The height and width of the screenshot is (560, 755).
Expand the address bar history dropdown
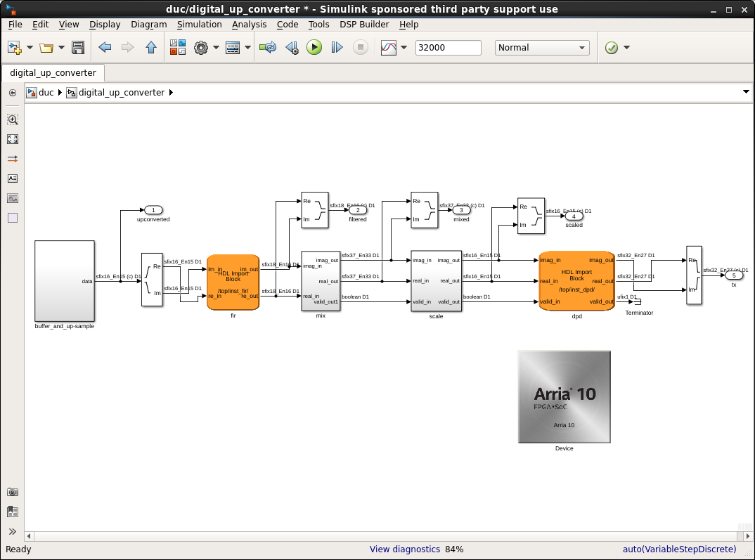(746, 92)
